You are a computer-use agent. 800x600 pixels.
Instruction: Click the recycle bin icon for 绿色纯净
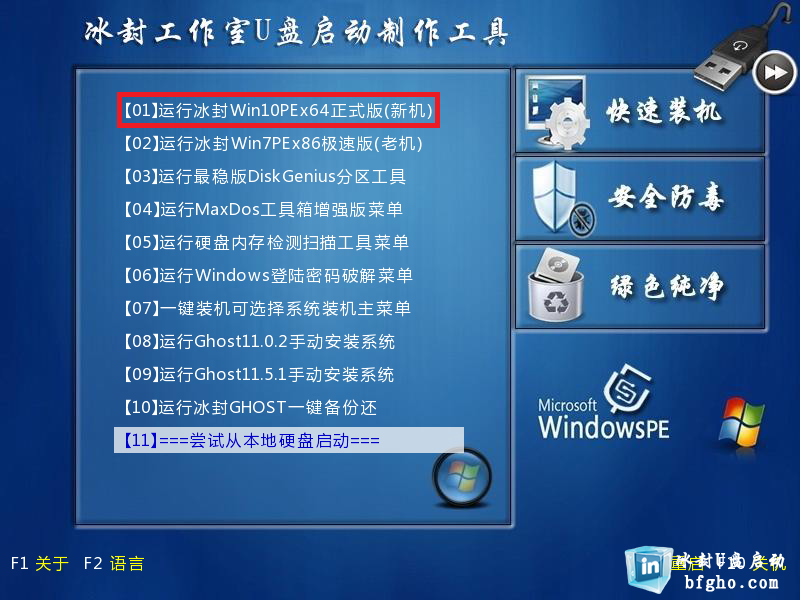556,285
